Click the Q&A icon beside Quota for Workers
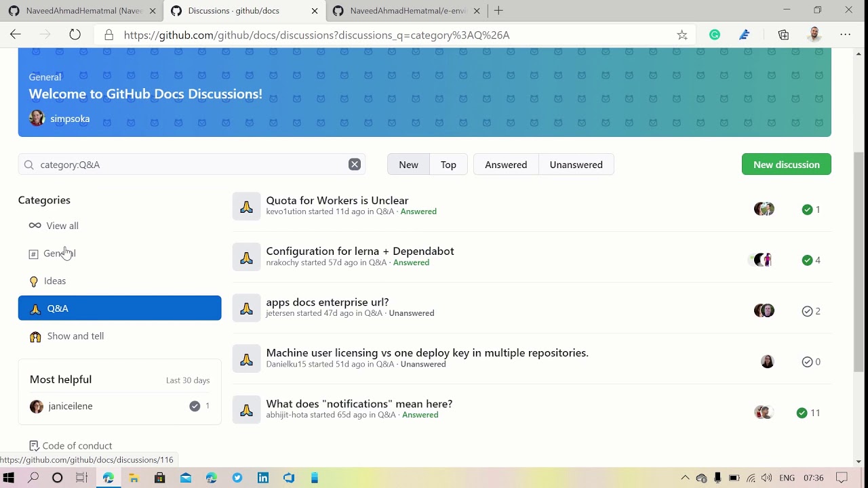The height and width of the screenshot is (488, 868). pyautogui.click(x=246, y=207)
